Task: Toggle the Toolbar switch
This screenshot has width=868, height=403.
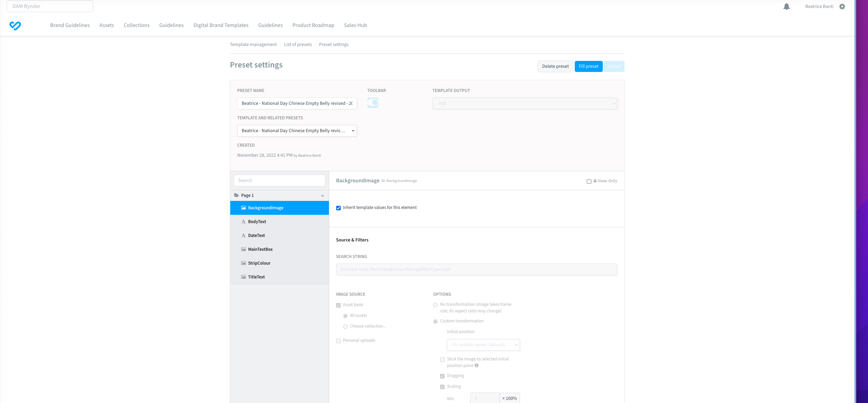Action: click(373, 103)
